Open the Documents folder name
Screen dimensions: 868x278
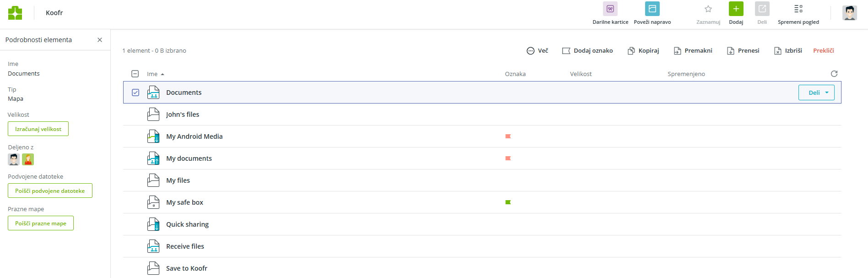coord(184,93)
